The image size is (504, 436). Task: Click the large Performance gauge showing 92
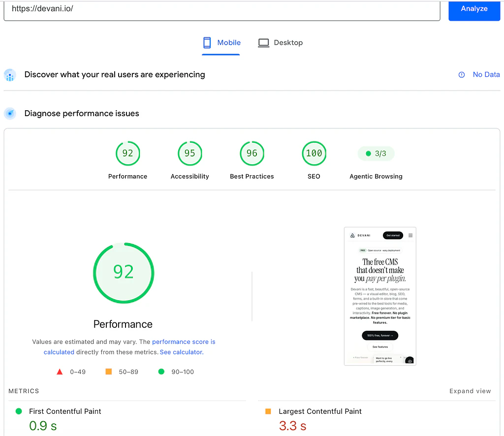point(124,273)
